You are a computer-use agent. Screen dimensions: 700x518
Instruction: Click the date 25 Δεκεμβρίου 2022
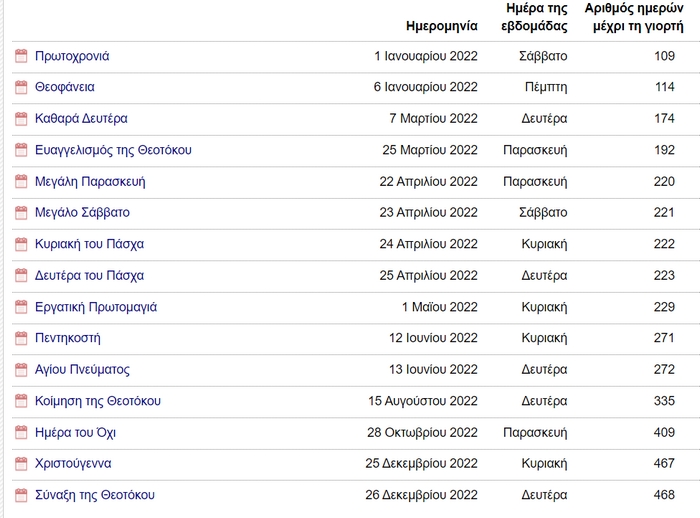point(421,464)
